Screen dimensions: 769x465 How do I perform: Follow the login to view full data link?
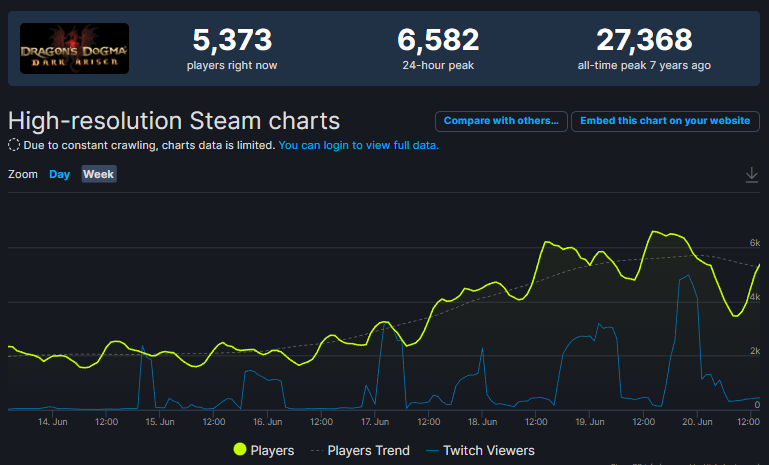click(358, 145)
